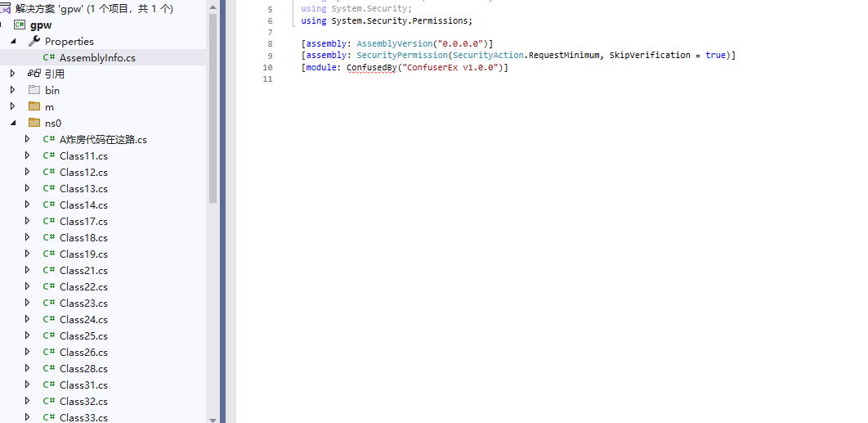Click the ns0 folder icon
Image resolution: width=868 pixels, height=423 pixels.
click(x=34, y=123)
